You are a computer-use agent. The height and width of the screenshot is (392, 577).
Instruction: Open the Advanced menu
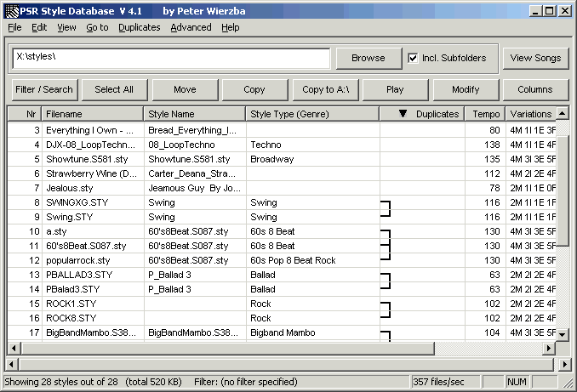click(191, 27)
